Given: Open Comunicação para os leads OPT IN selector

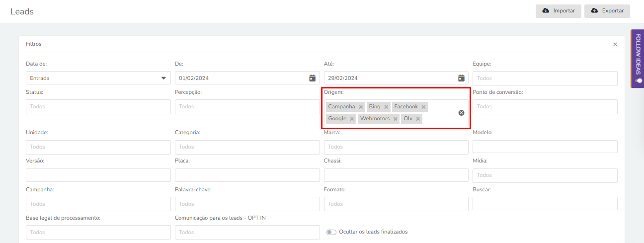Looking at the screenshot, I should pyautogui.click(x=247, y=232).
